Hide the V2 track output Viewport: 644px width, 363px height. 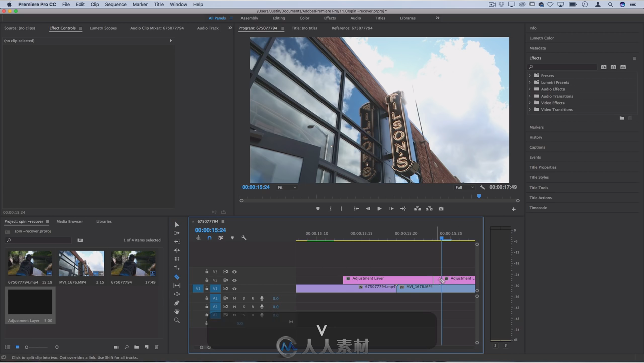(x=234, y=280)
